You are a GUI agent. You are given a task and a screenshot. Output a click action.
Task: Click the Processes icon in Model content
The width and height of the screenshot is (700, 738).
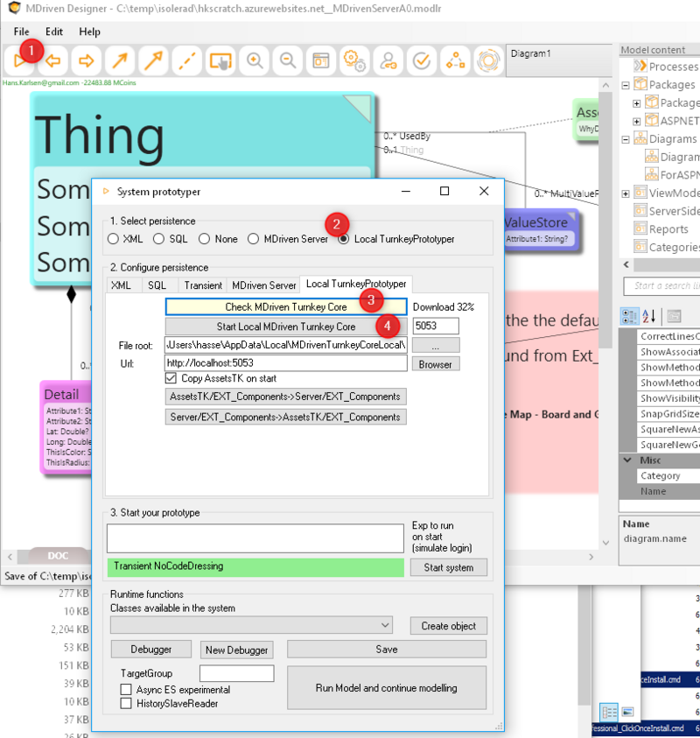(x=640, y=66)
